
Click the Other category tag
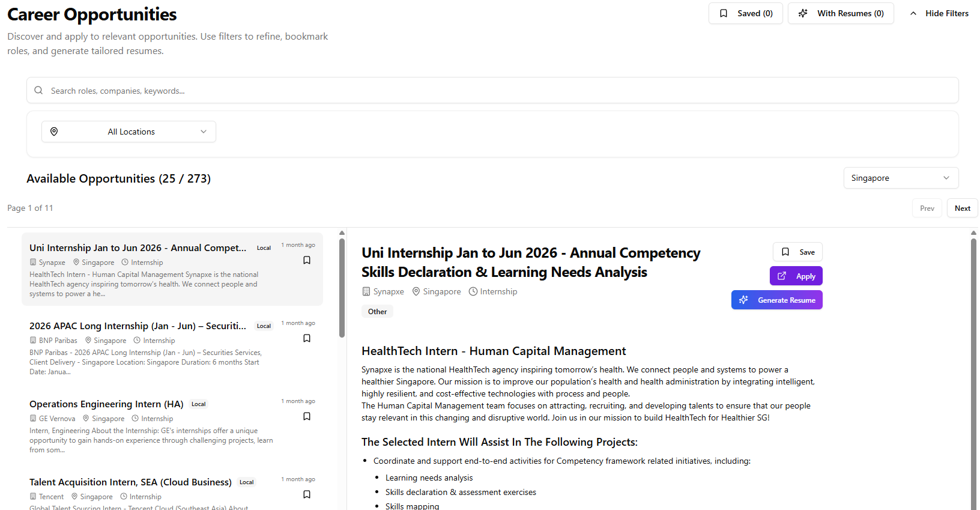[377, 312]
